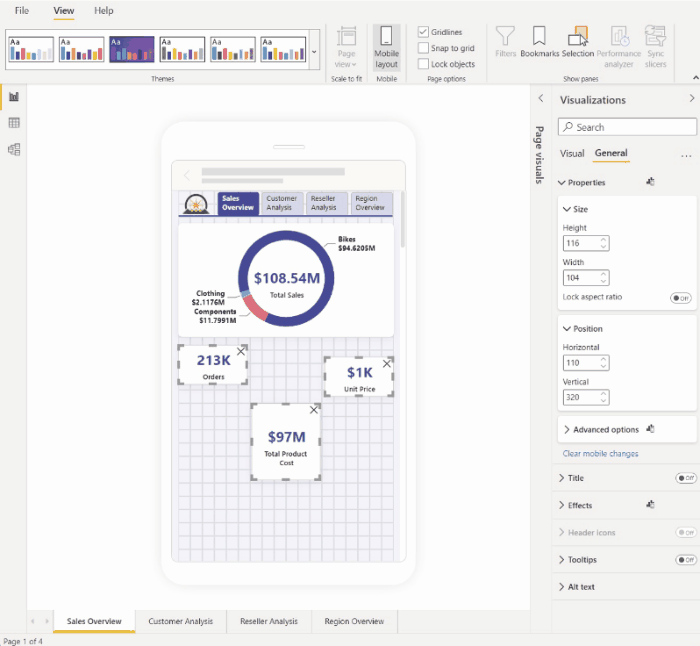Click the bicycle wheel logo in phone canvas

pyautogui.click(x=196, y=204)
